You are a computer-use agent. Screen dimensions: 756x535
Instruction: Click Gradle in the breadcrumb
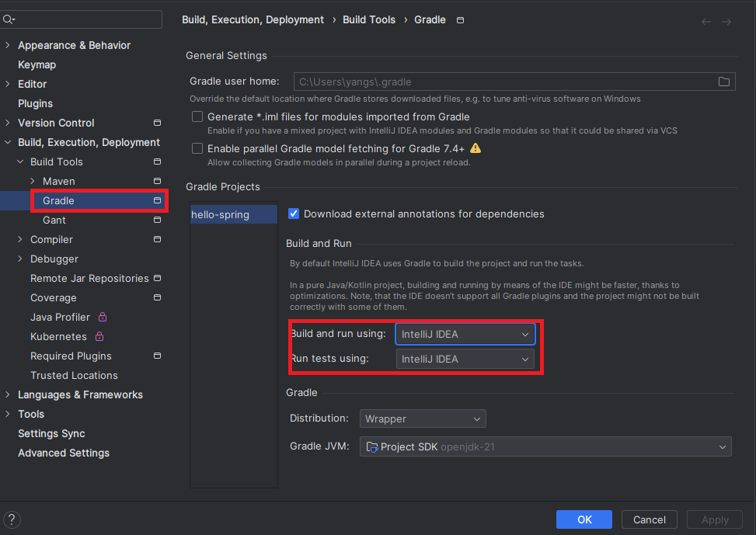430,19
